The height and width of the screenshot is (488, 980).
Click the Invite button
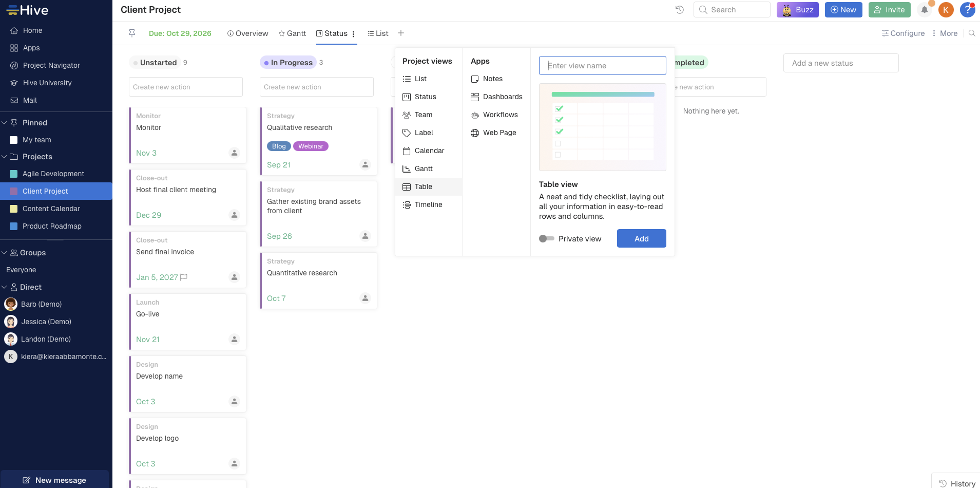click(890, 10)
